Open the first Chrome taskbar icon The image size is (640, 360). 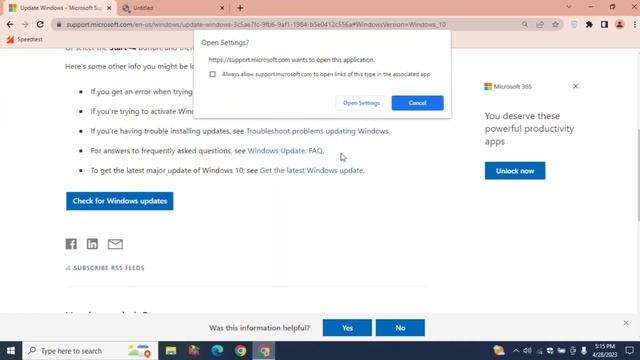(x=240, y=351)
